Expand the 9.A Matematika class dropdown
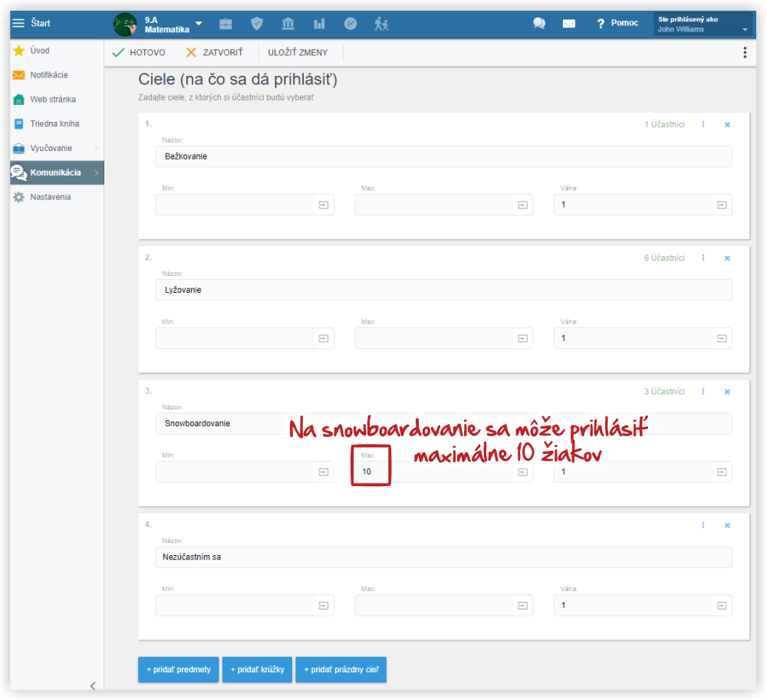767x700 pixels. click(199, 24)
